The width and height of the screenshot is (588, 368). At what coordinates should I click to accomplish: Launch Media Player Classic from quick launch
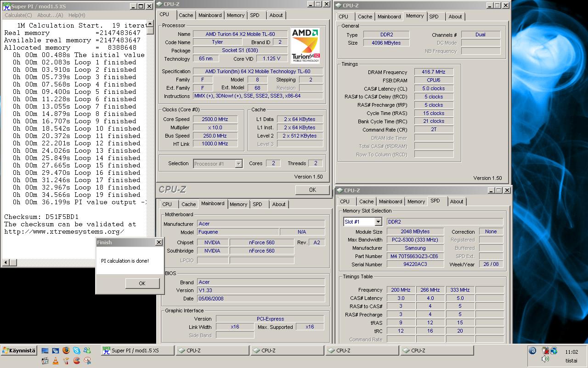point(45,361)
